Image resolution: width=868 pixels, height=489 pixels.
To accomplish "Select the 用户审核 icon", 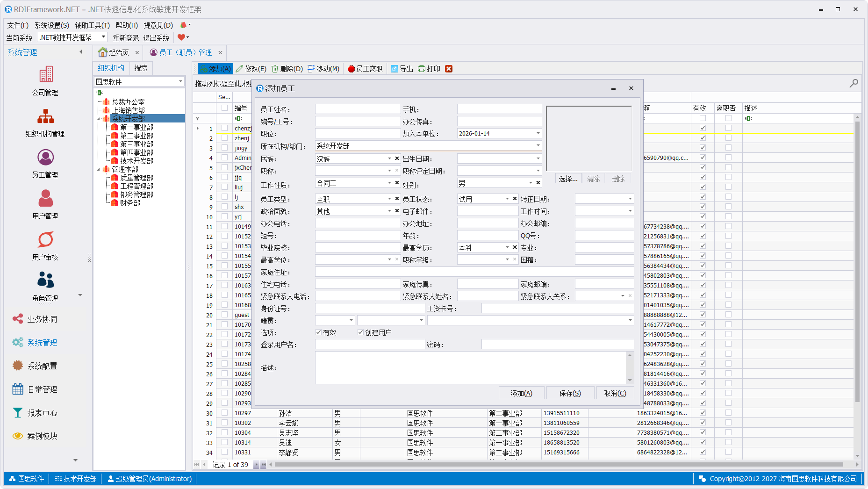I will click(45, 240).
